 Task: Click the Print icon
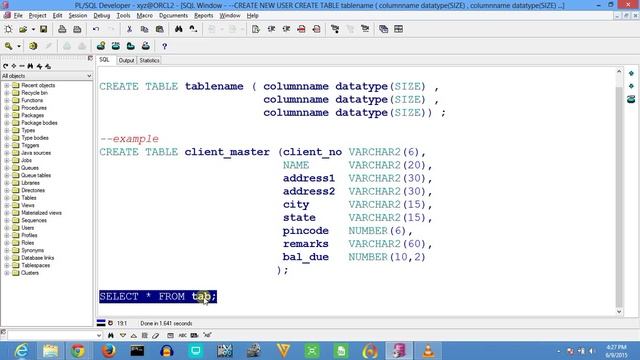click(x=62, y=29)
